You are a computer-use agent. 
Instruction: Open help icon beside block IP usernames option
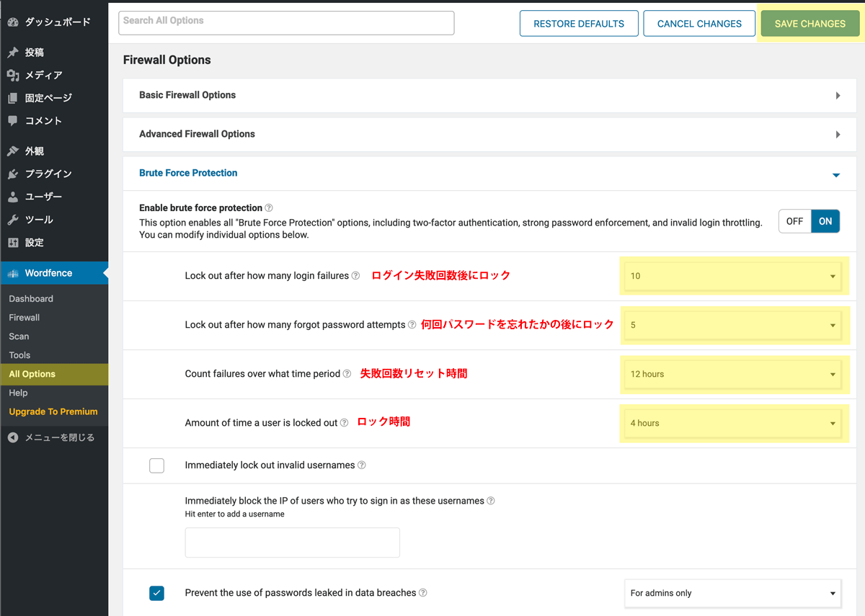click(491, 501)
